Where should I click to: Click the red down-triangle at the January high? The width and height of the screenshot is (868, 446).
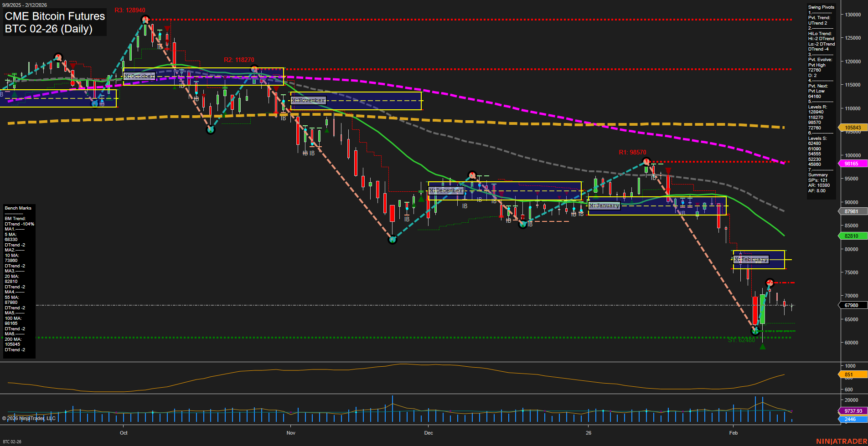point(667,170)
